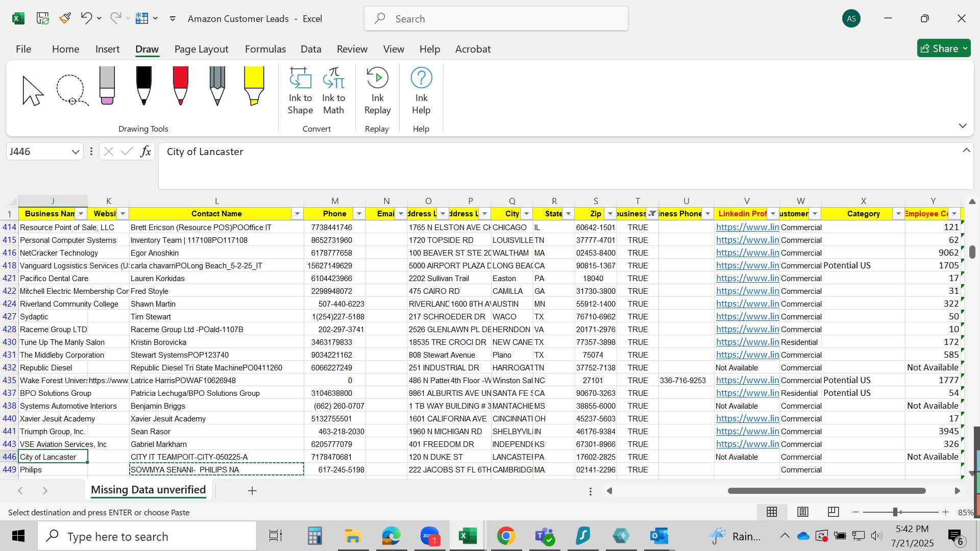This screenshot has height=551, width=980.
Task: Open State column filter dropdown
Action: point(568,214)
